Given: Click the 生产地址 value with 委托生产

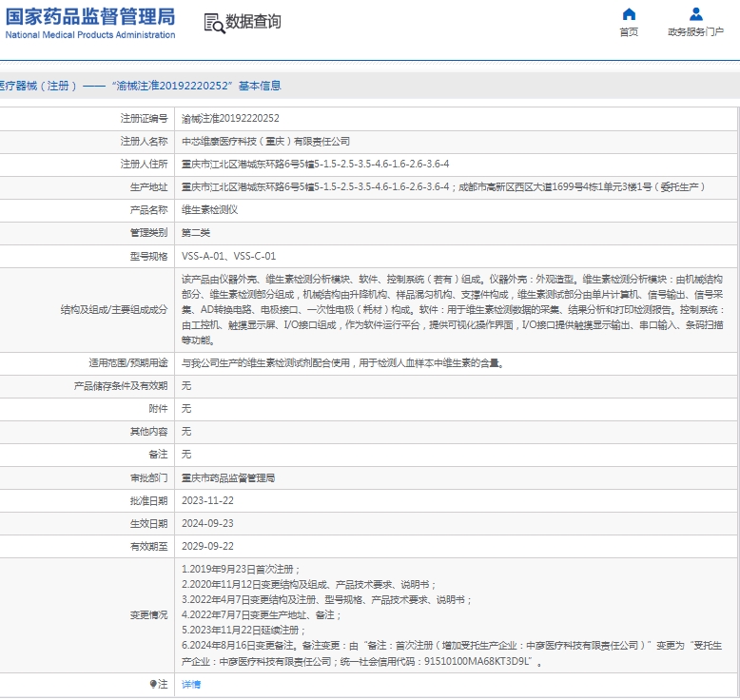Looking at the screenshot, I should click(443, 187).
